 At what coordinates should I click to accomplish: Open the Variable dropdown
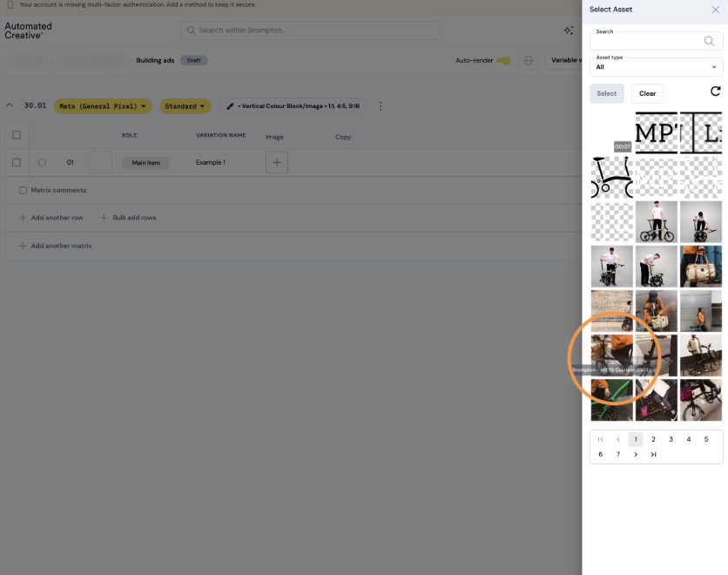tap(563, 60)
